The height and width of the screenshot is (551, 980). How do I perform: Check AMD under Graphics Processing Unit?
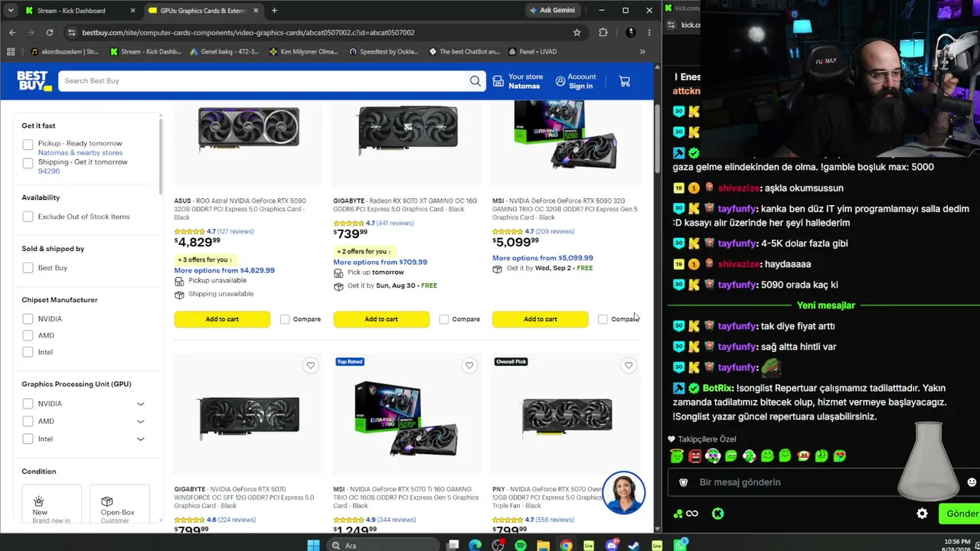[x=28, y=421]
